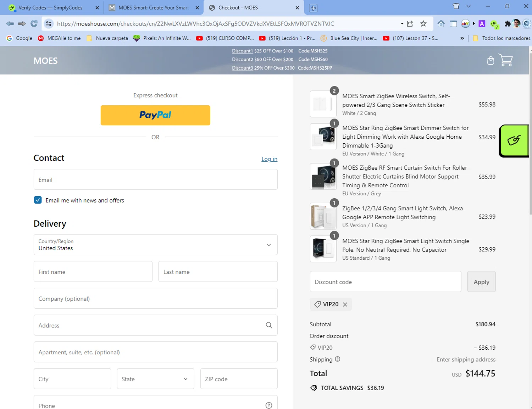Viewport: 532px width, 409px height.
Task: View site information for moeshouse.com
Action: pos(49,24)
